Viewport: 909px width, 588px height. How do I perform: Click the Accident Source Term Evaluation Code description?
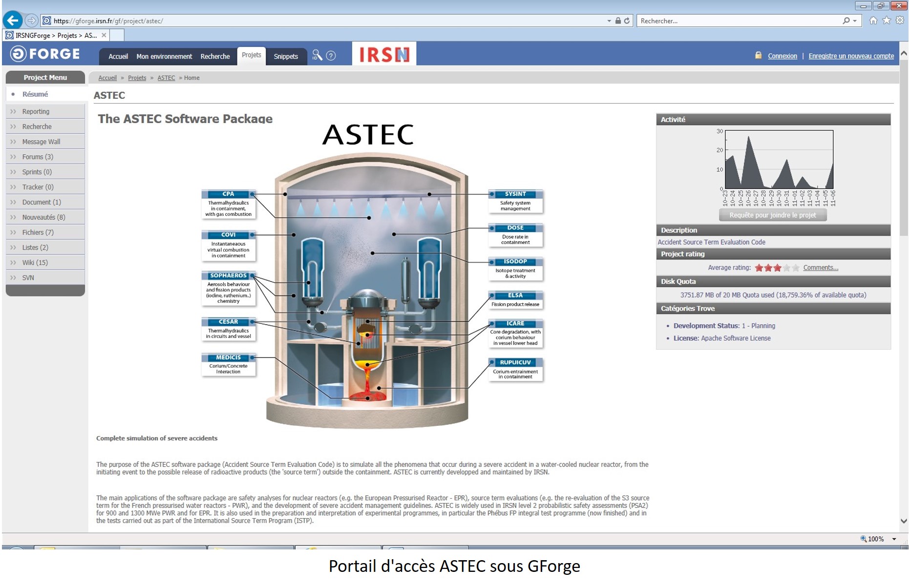[711, 242]
